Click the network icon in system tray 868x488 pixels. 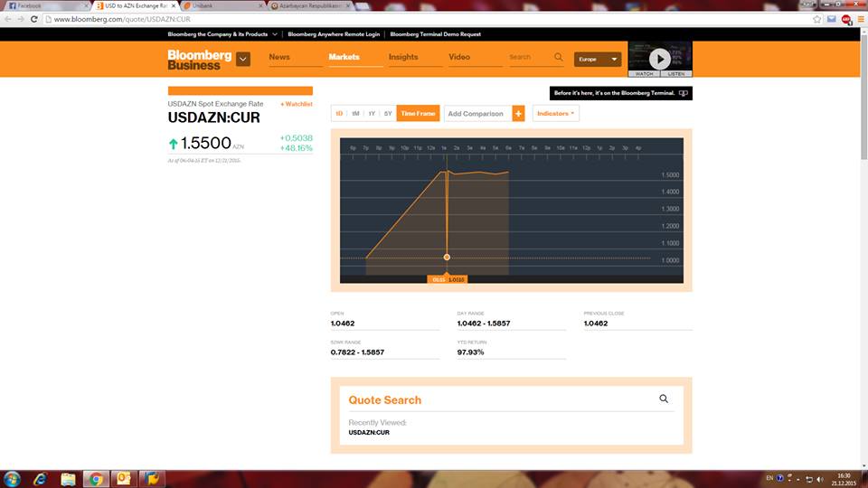pyautogui.click(x=808, y=479)
